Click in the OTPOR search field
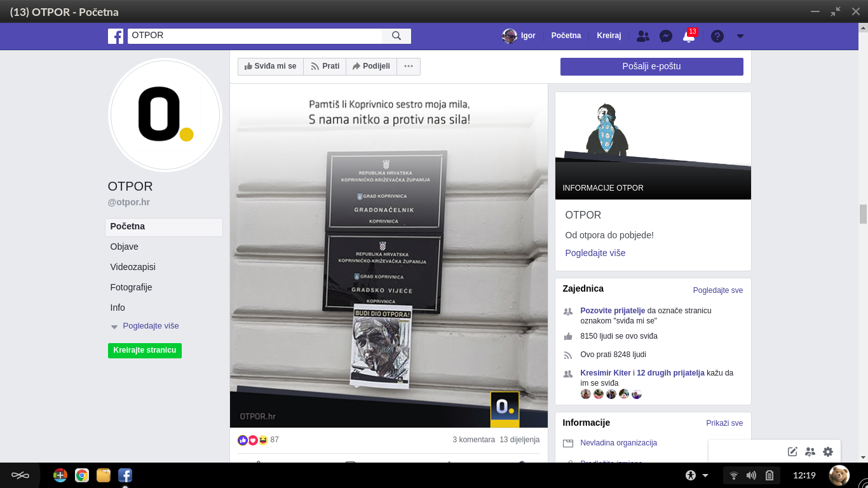Image resolution: width=868 pixels, height=488 pixels. [x=254, y=36]
